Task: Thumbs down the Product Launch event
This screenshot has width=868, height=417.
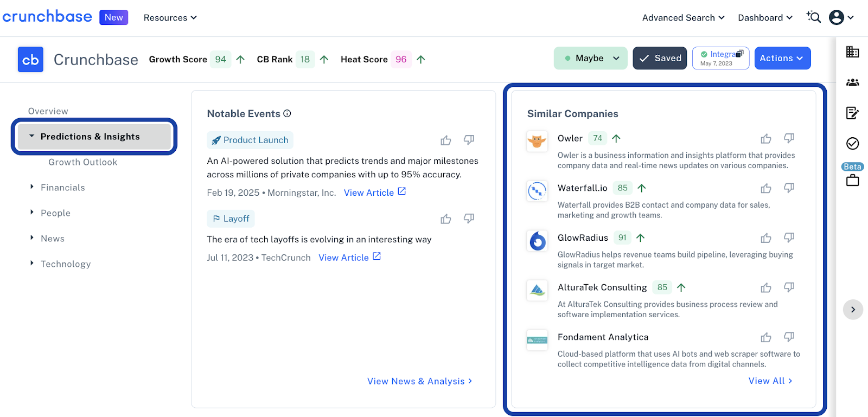Action: pos(469,140)
